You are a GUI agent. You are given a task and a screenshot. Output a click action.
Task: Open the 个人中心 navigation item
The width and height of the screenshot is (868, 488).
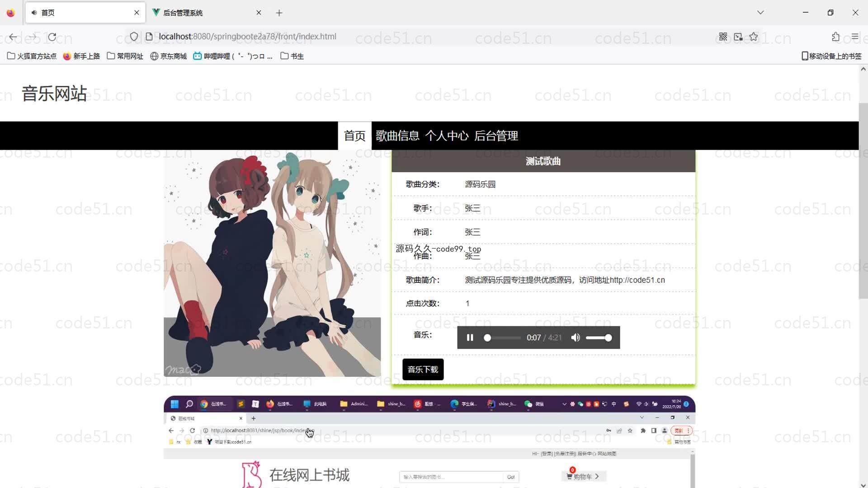(447, 136)
